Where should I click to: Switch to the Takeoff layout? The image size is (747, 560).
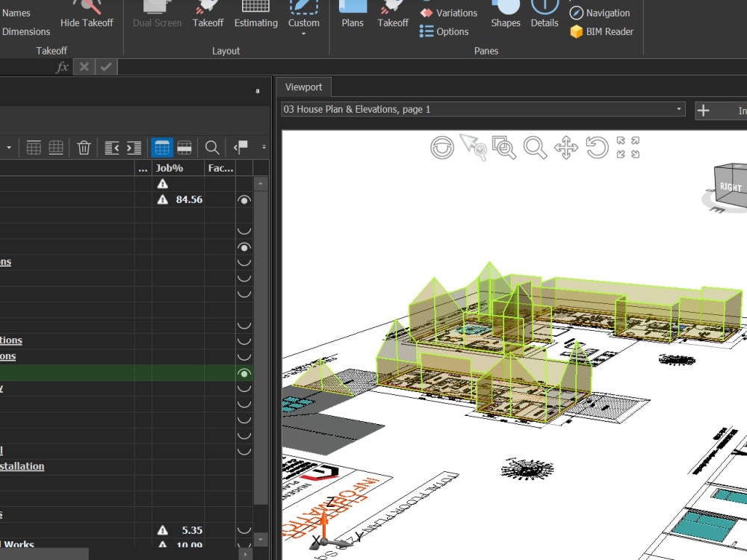[x=208, y=14]
